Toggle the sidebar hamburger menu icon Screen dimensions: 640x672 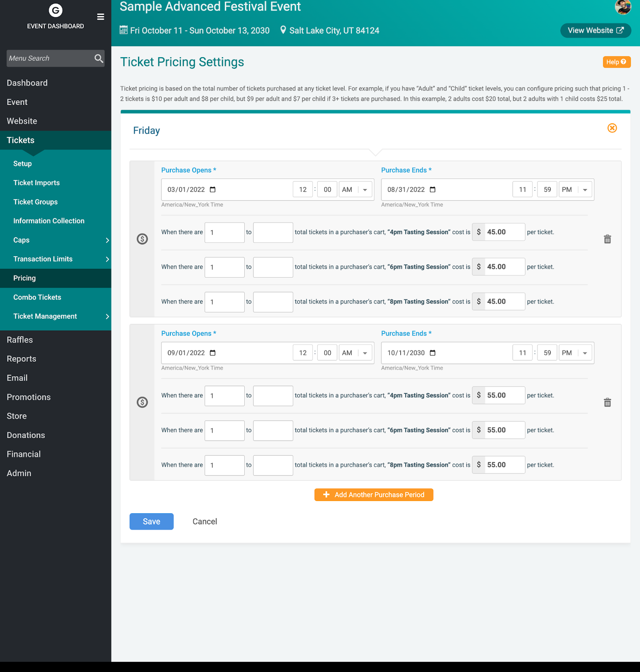101,17
